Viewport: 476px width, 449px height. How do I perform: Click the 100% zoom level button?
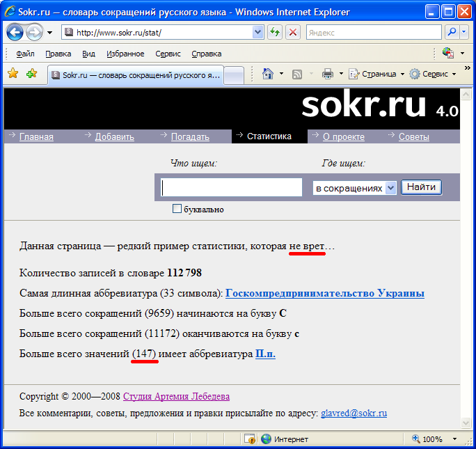[427, 439]
